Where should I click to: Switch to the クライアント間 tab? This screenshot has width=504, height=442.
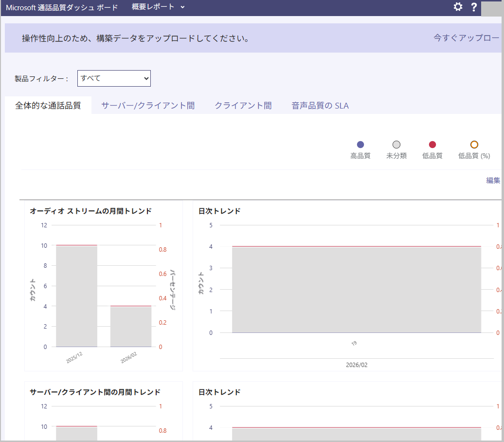pos(243,106)
